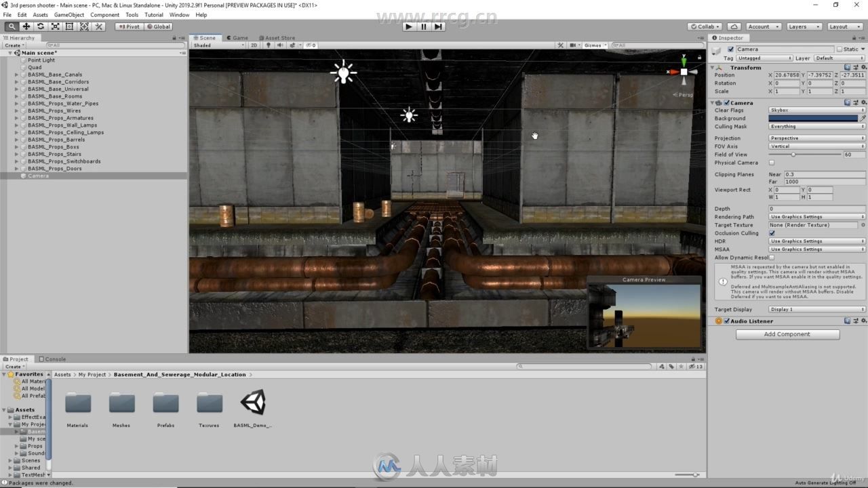
Task: Select the Move tool
Action: coord(26,26)
